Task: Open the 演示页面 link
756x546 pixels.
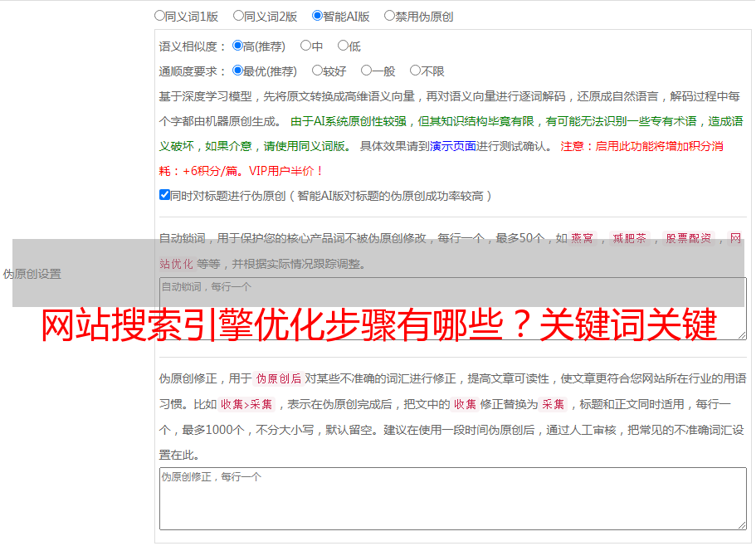Action: (453, 146)
